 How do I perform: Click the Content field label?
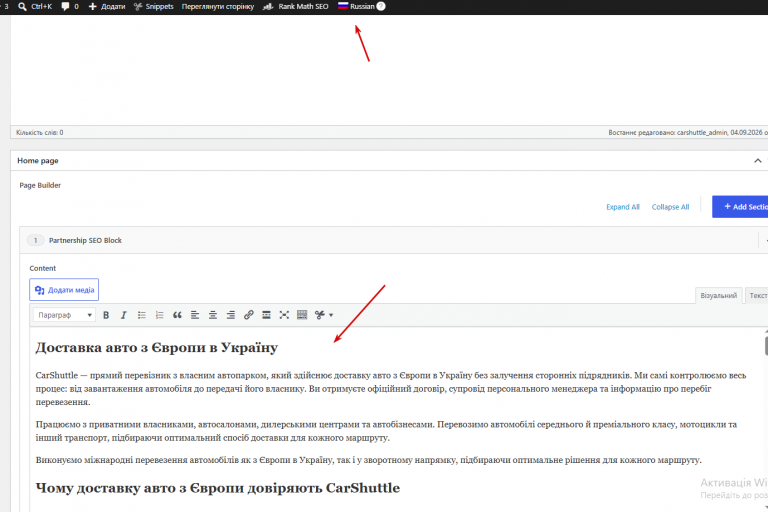tap(43, 268)
